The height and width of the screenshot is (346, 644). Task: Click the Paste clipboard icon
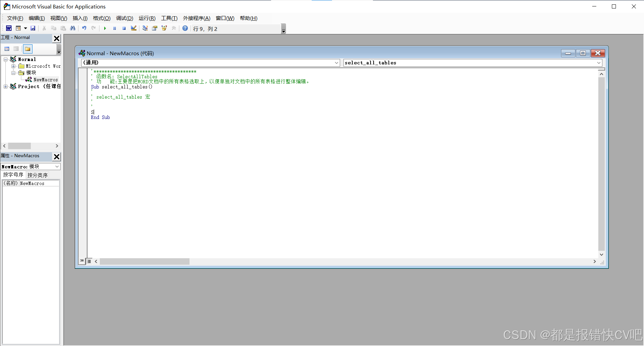63,28
